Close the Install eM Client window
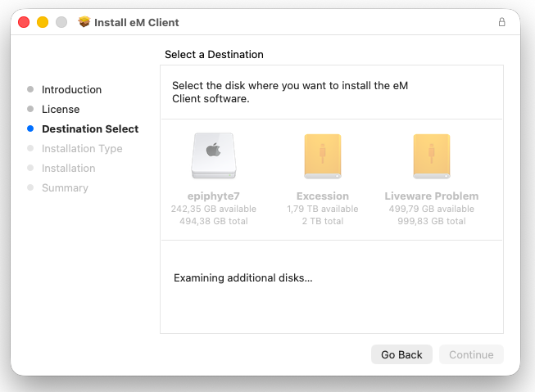535x392 pixels. tap(24, 22)
